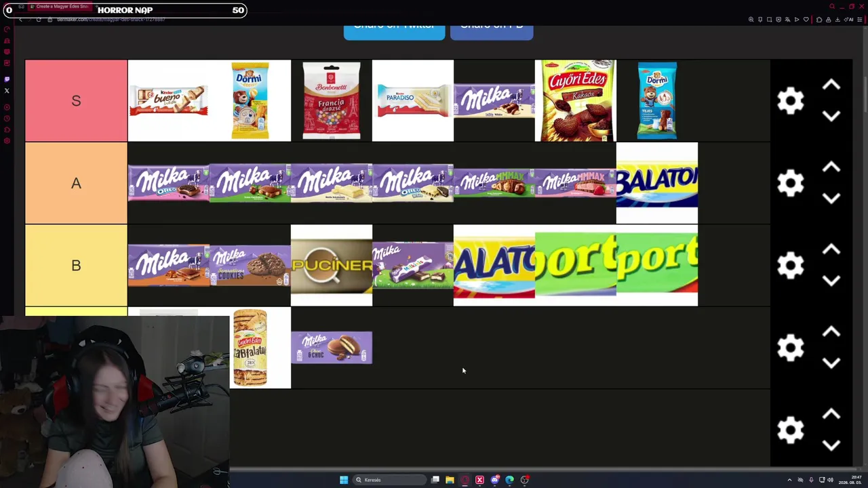Open the browser zoom magnifier icon

click(751, 20)
